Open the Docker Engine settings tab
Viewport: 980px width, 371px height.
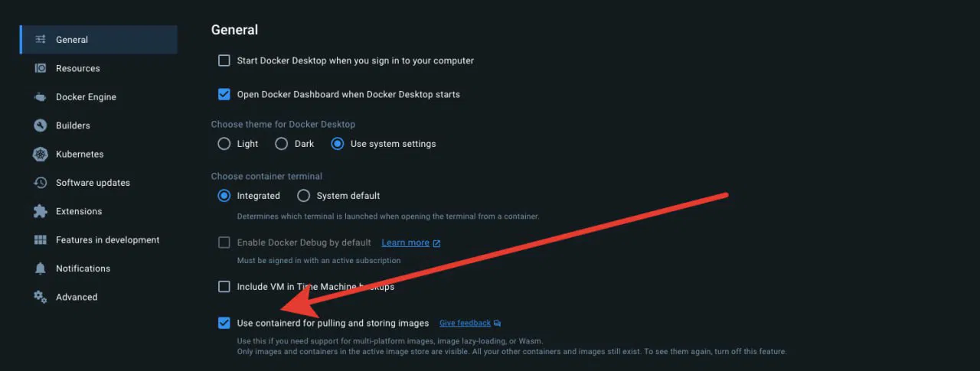tap(86, 97)
